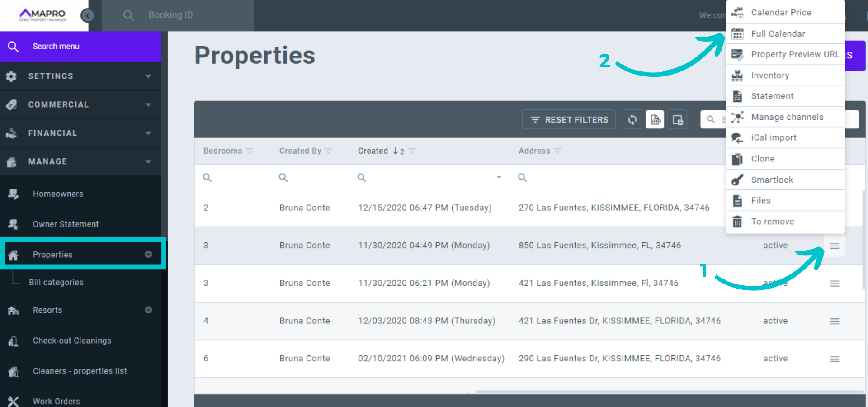Click plus icon beside Properties menu item

coord(148,255)
